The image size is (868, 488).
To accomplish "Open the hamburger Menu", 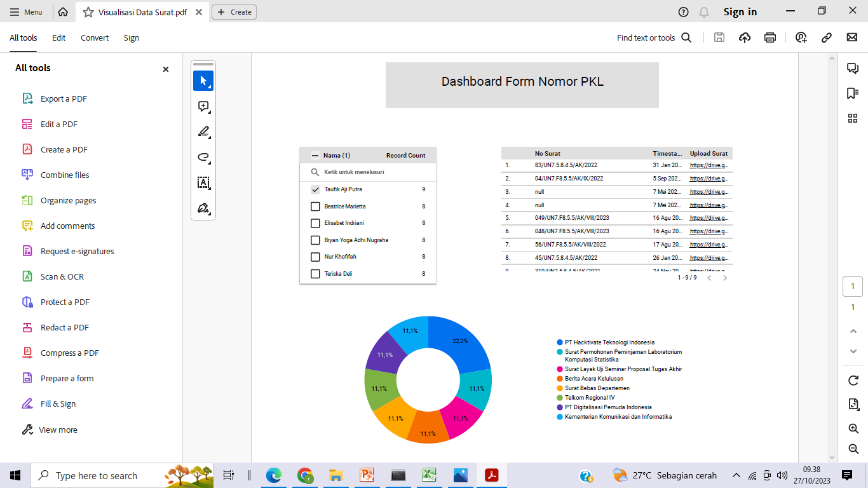I will [x=26, y=12].
